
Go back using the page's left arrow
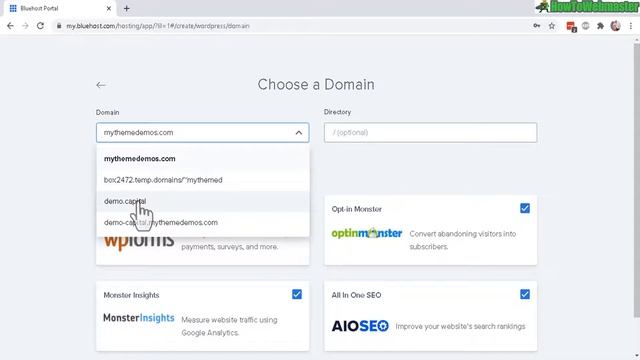[101, 85]
